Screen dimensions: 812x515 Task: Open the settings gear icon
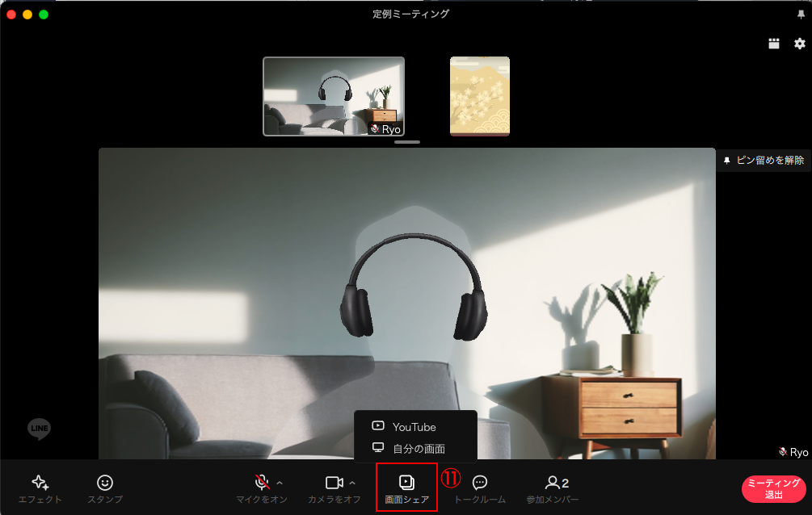coord(800,44)
